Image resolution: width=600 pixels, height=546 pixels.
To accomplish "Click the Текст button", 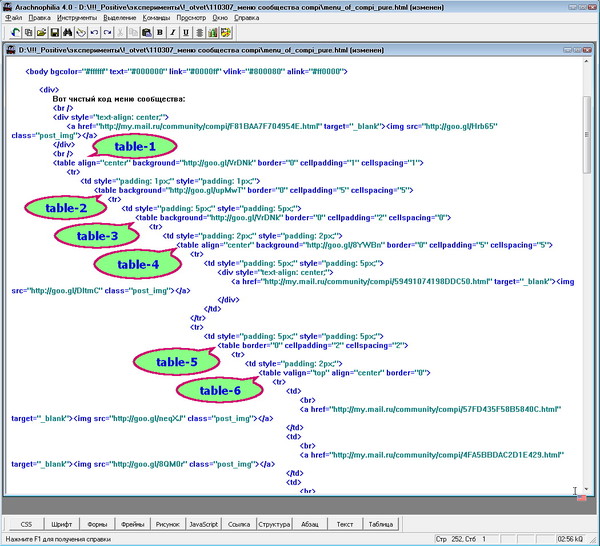I will pos(345,524).
